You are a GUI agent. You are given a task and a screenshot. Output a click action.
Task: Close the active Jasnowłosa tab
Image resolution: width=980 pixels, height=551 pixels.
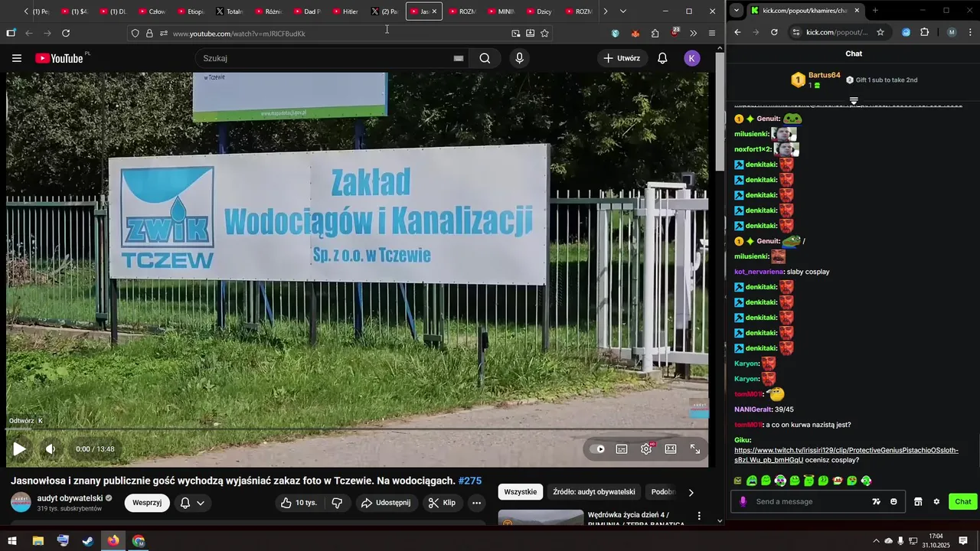[x=434, y=11]
